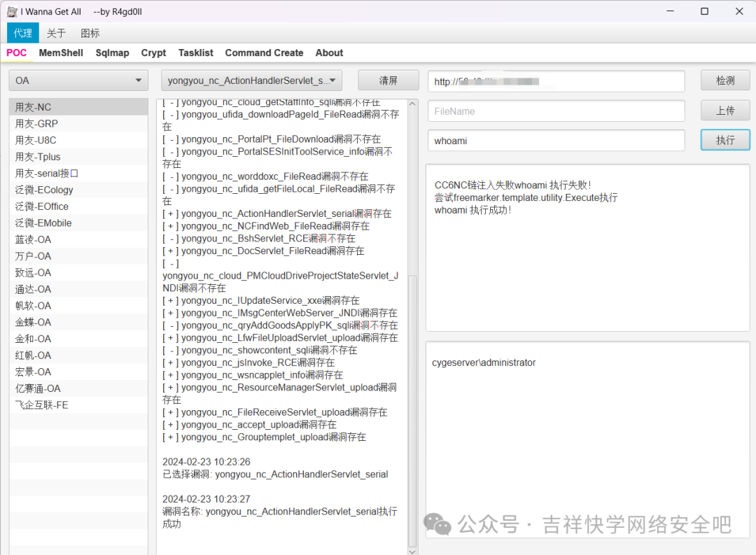The height and width of the screenshot is (555, 756).
Task: Click the yongyou_nc_showcontent_sqli log line
Action: [260, 350]
